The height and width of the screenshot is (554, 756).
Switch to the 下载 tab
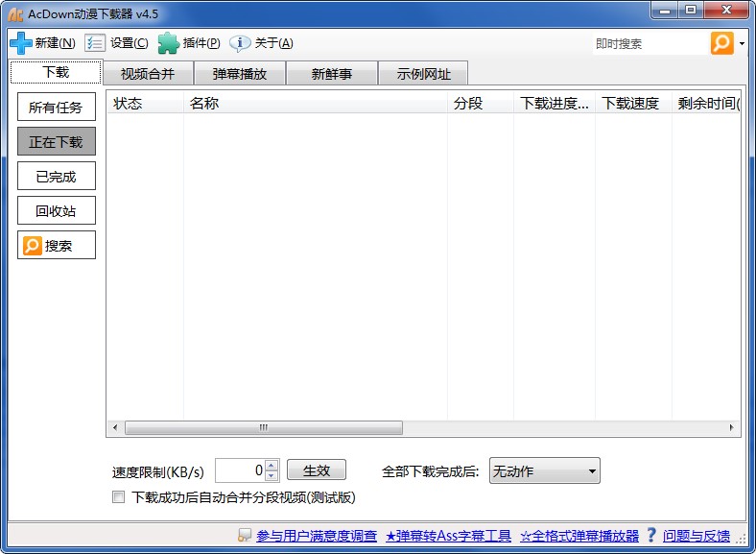[x=56, y=72]
